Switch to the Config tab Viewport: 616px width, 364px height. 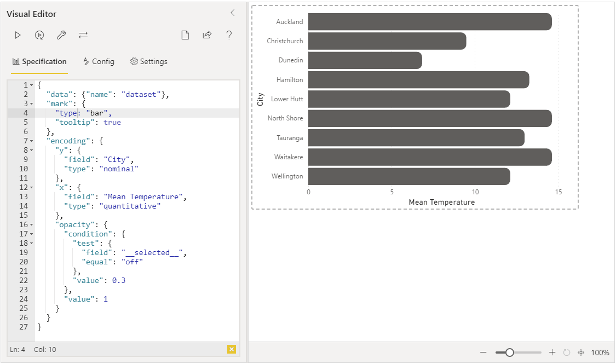pyautogui.click(x=99, y=62)
